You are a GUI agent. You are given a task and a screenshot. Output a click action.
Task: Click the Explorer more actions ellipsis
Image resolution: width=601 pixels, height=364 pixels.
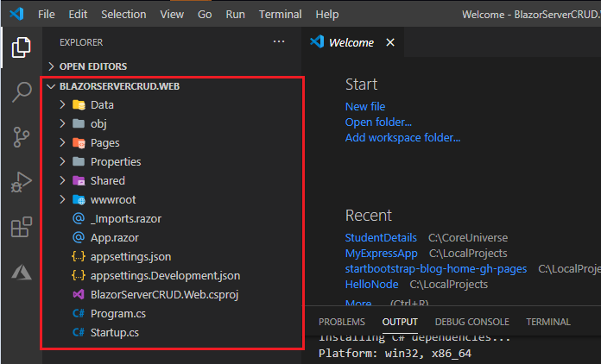(x=278, y=41)
